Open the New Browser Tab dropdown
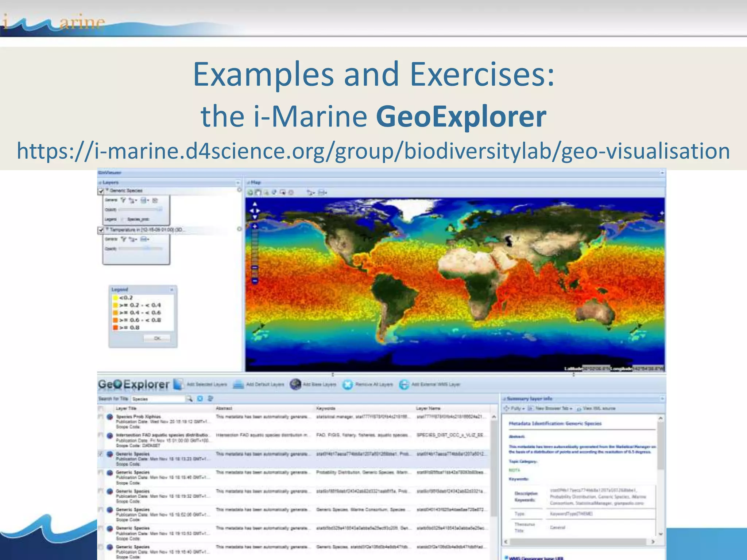This screenshot has width=747, height=560. click(550, 408)
